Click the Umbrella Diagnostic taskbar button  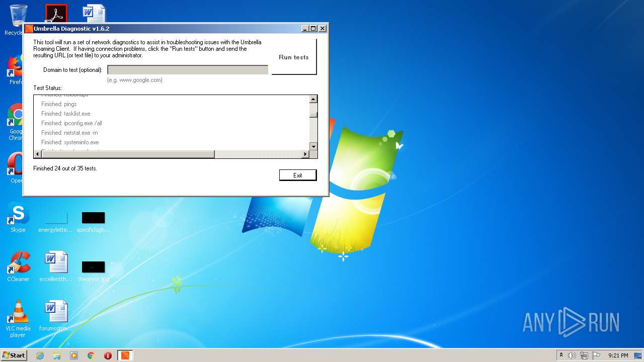(125, 355)
